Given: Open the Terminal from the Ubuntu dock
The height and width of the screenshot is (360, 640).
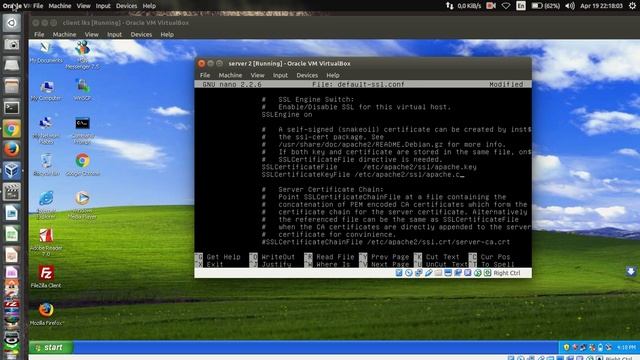Looking at the screenshot, I should click(11, 108).
